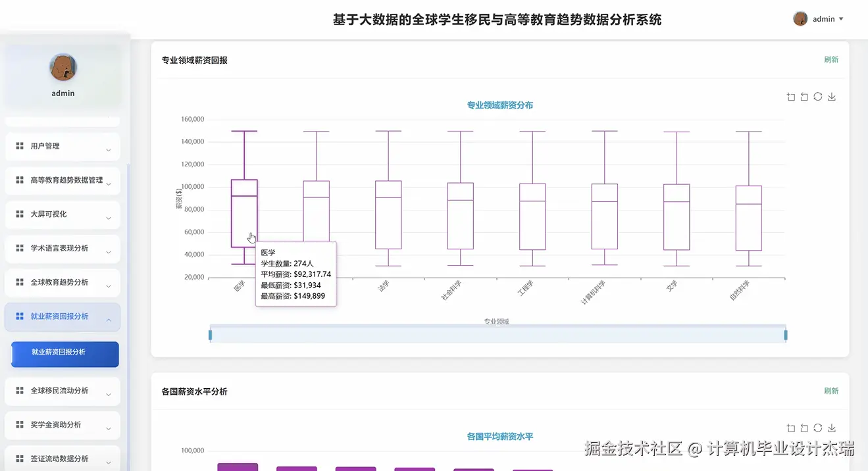Click the grid icon beside 奖学金资助分析
This screenshot has width=868, height=471.
[20, 425]
